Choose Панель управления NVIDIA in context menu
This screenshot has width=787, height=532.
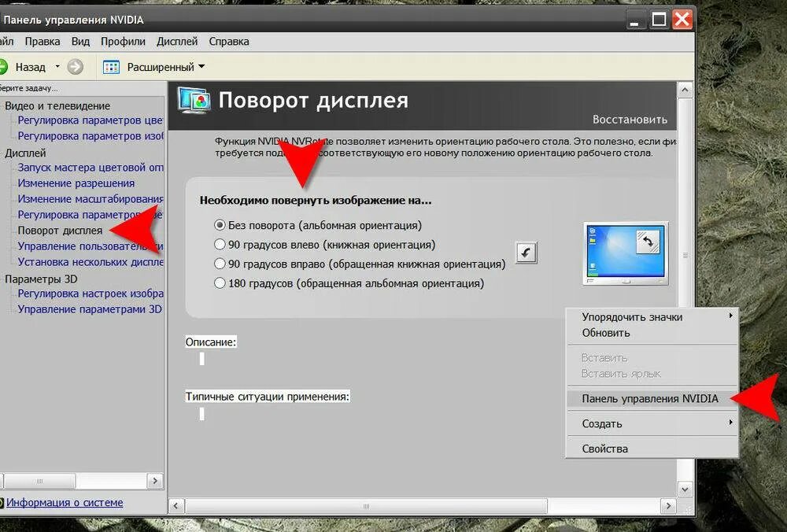[x=652, y=398]
